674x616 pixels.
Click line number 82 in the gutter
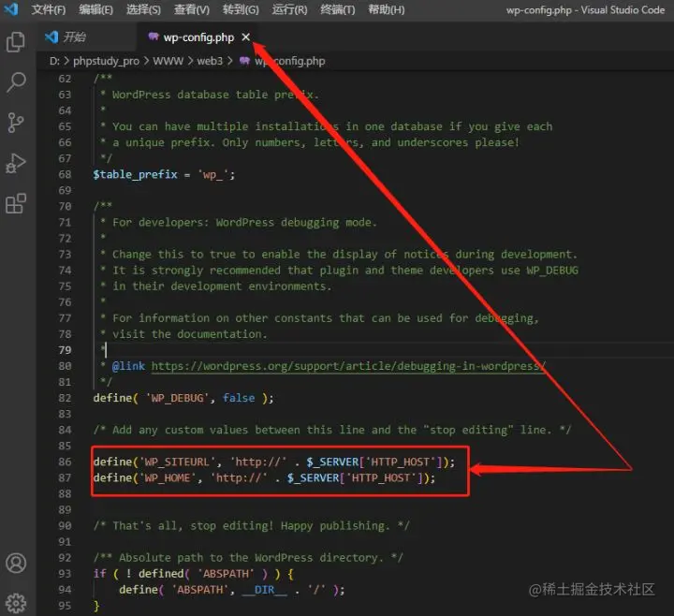pos(65,398)
